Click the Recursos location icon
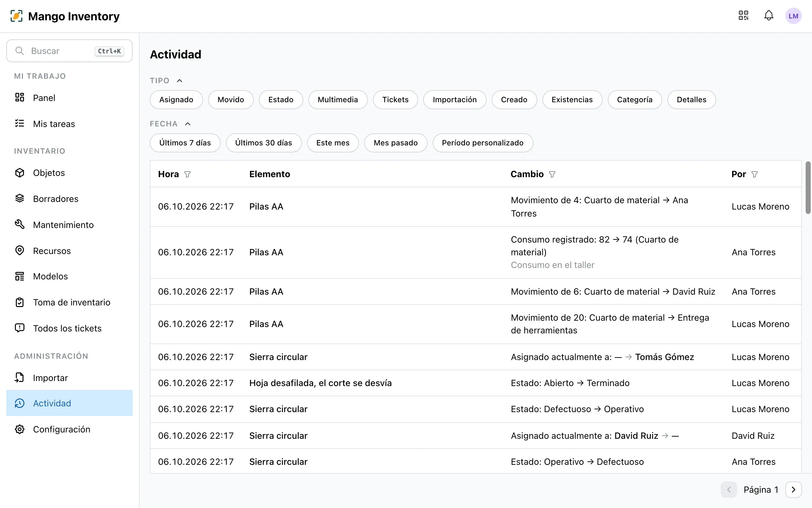 tap(20, 250)
